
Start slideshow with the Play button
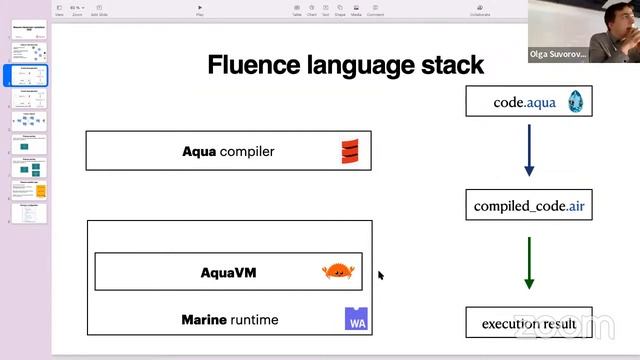tap(200, 10)
